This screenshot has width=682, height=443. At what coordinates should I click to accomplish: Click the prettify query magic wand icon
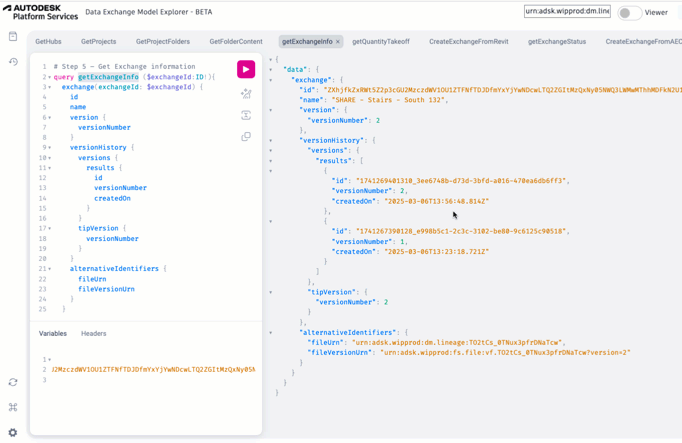(x=246, y=94)
